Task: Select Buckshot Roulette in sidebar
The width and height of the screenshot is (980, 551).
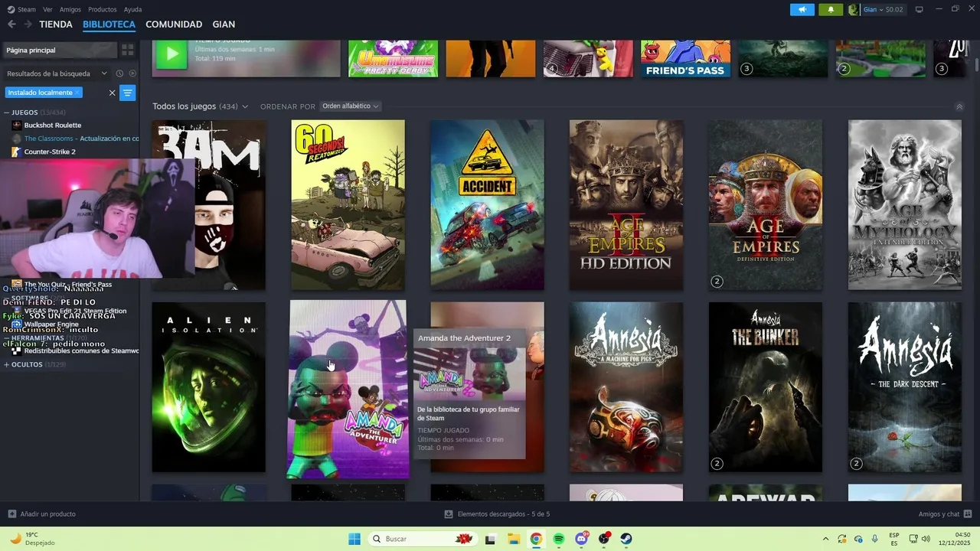Action: point(52,125)
